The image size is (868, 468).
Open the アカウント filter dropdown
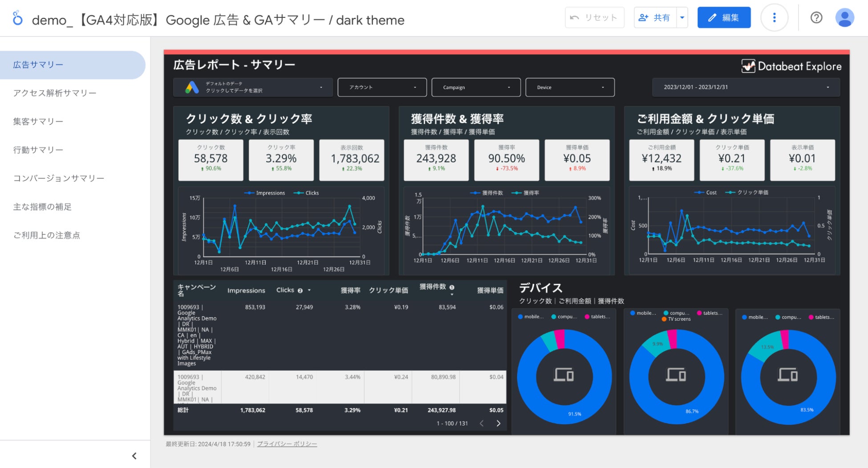pos(382,87)
